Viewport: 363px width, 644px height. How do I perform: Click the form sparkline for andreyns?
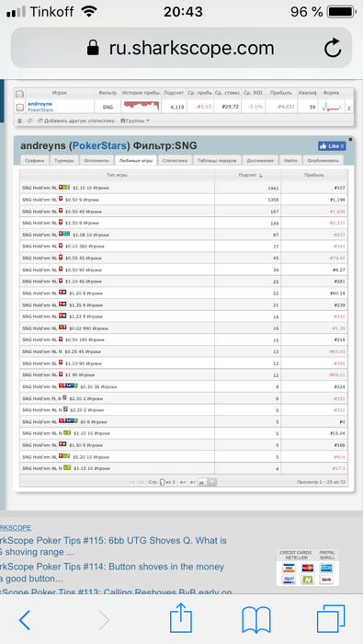[x=332, y=108]
